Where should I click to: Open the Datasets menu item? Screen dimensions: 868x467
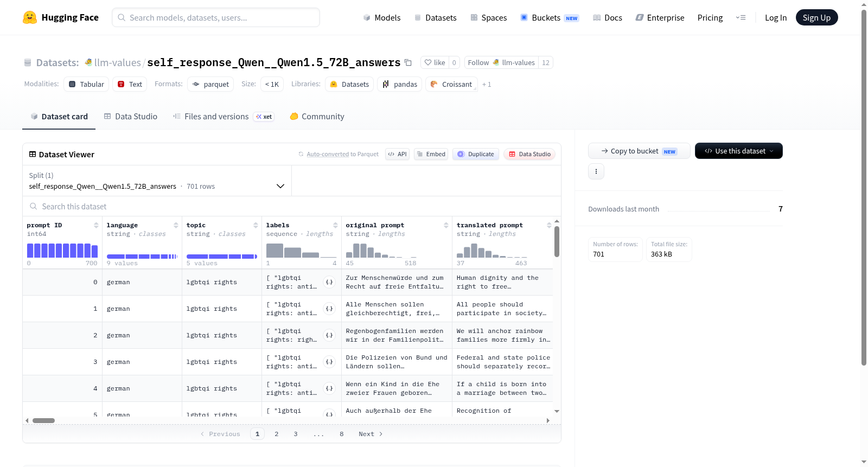pyautogui.click(x=435, y=18)
